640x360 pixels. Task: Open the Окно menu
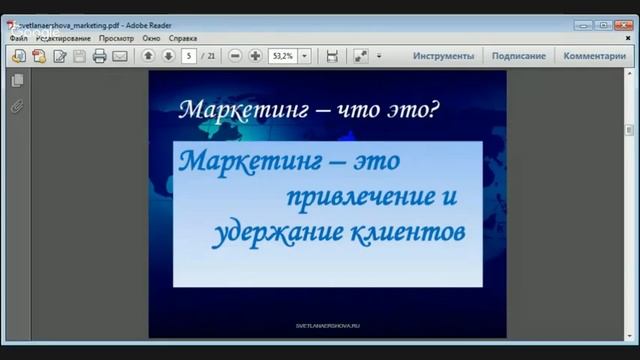pyautogui.click(x=151, y=38)
